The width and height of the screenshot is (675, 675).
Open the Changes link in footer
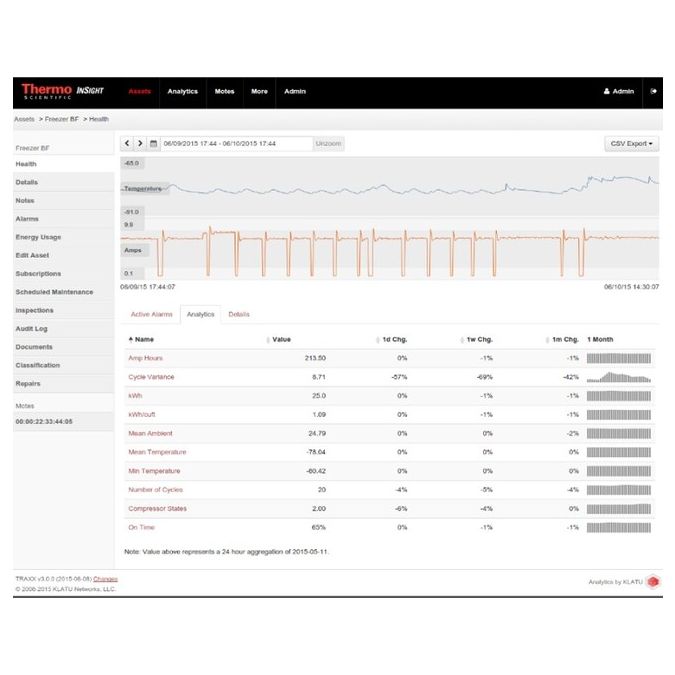coord(105,579)
